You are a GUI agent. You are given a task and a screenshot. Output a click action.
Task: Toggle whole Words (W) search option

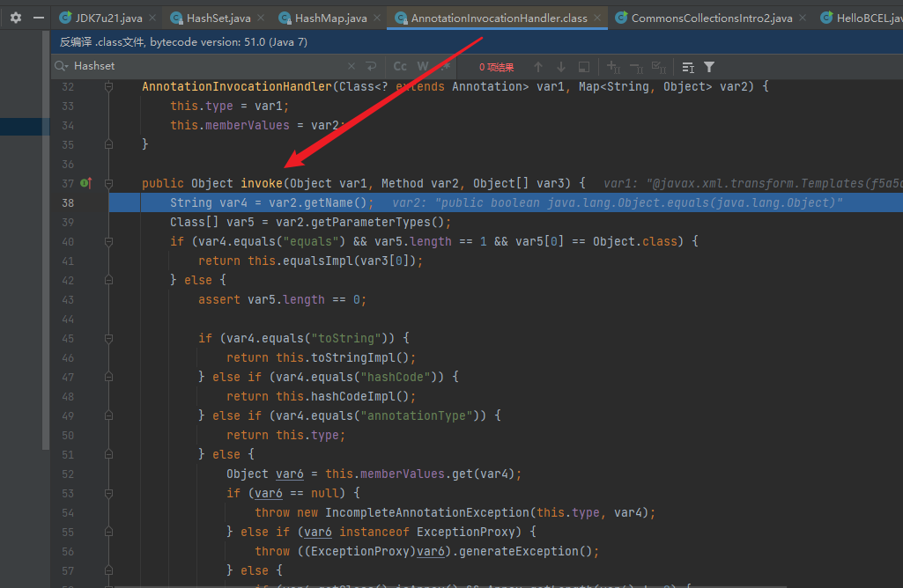coord(423,67)
